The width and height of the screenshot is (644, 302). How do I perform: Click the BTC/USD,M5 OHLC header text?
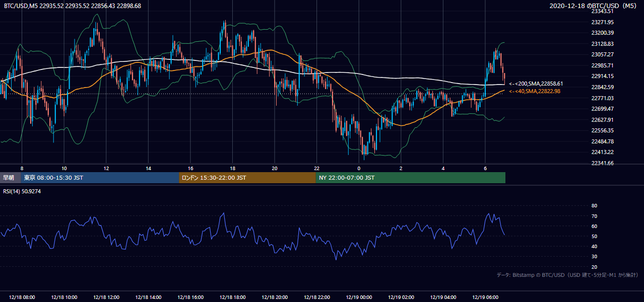(x=73, y=6)
